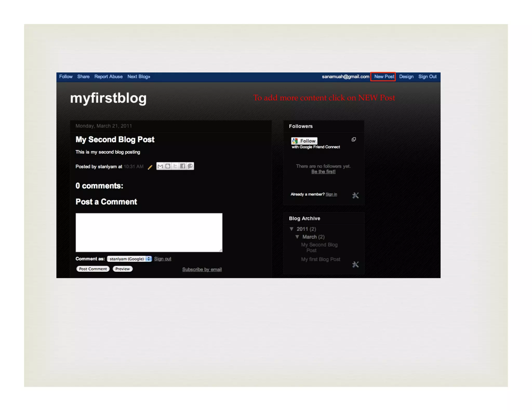Viewport: 532px width, 411px height.
Task: Click inside the comment text box
Action: click(149, 233)
